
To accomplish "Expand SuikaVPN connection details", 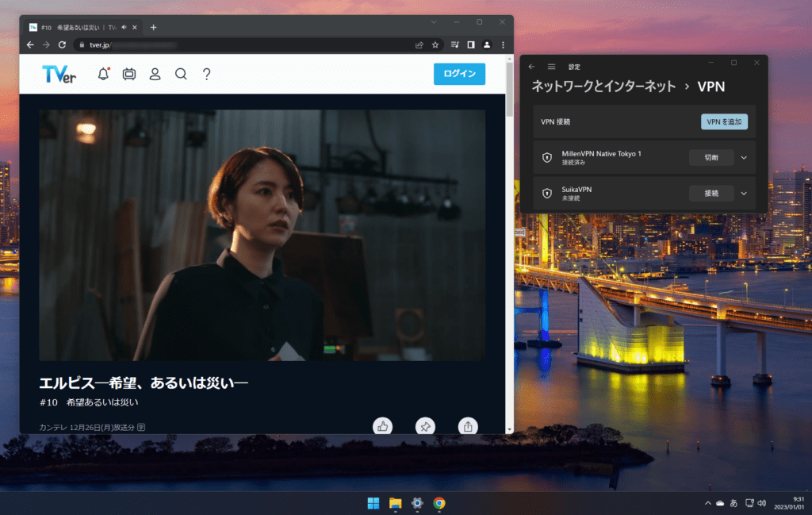I will pyautogui.click(x=744, y=194).
